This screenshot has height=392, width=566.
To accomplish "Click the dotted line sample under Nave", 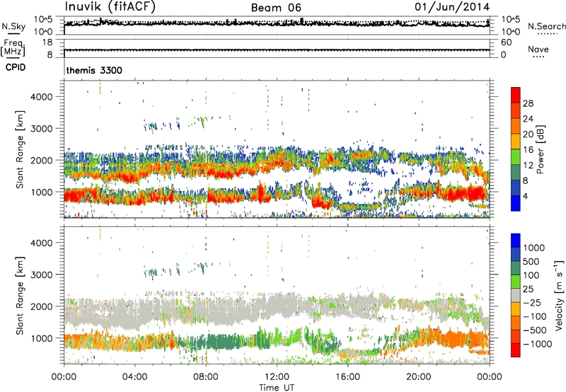I will coord(538,57).
